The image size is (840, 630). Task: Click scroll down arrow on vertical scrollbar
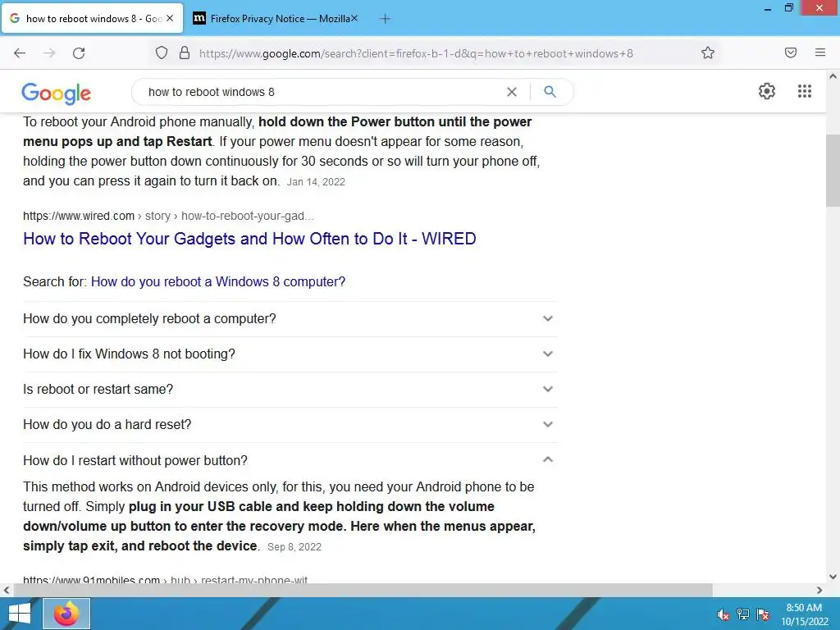[x=833, y=577]
